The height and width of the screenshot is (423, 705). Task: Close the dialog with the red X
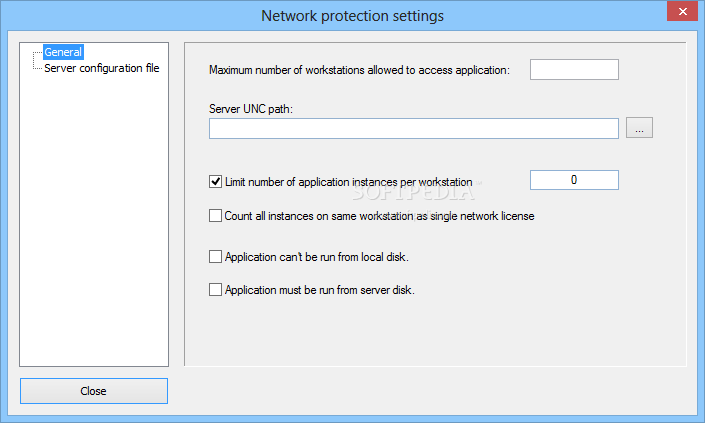[x=683, y=11]
